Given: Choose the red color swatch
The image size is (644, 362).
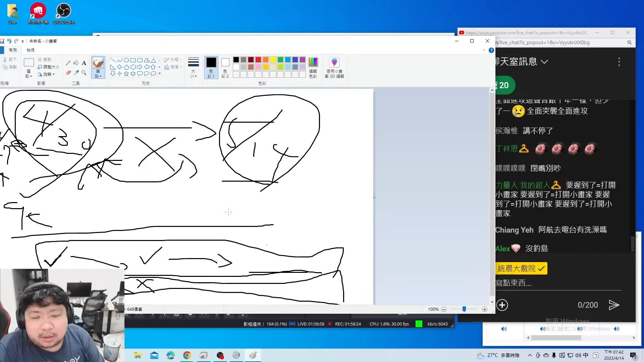Looking at the screenshot, I should [258, 60].
